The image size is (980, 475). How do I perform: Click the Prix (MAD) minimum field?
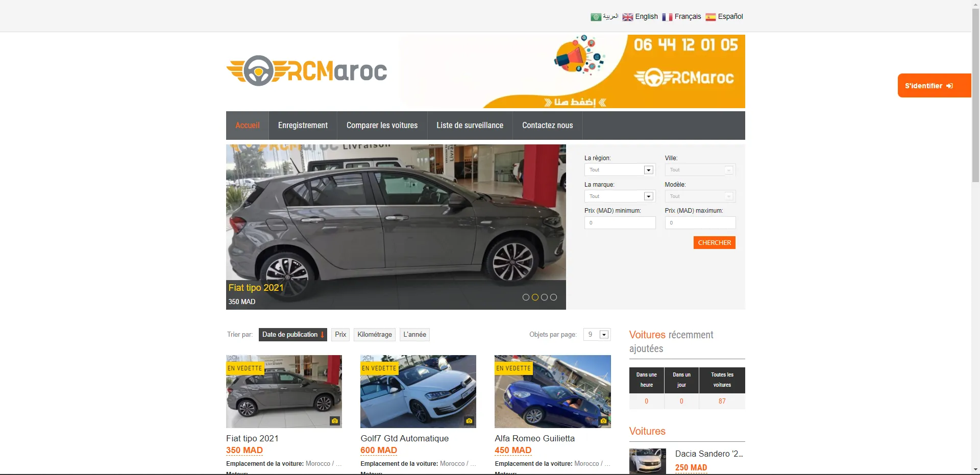point(620,223)
